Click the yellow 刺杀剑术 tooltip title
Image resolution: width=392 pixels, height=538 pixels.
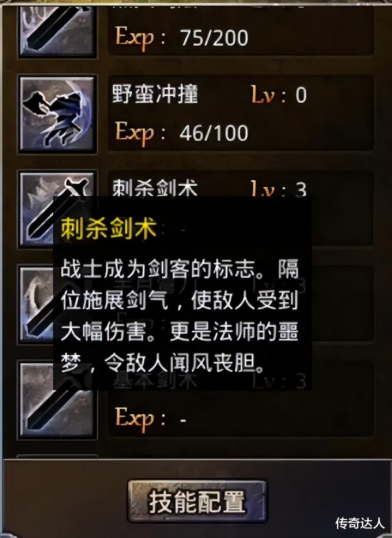click(109, 228)
